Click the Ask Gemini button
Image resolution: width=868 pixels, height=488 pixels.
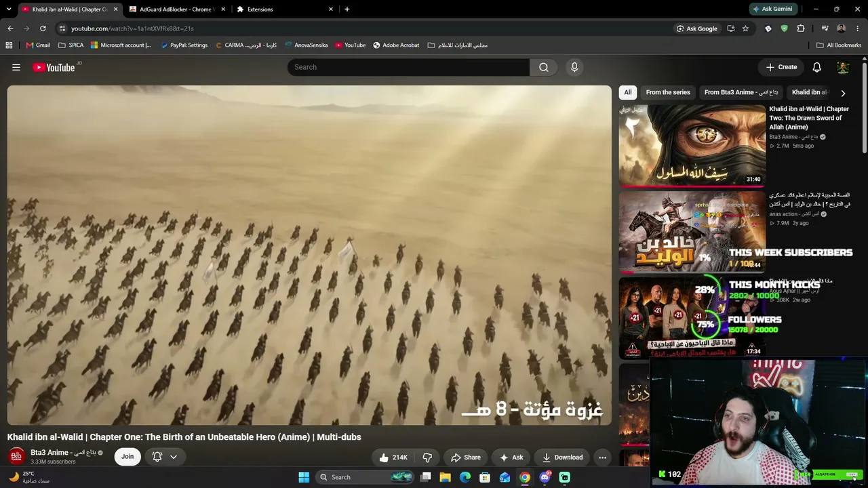coord(772,9)
